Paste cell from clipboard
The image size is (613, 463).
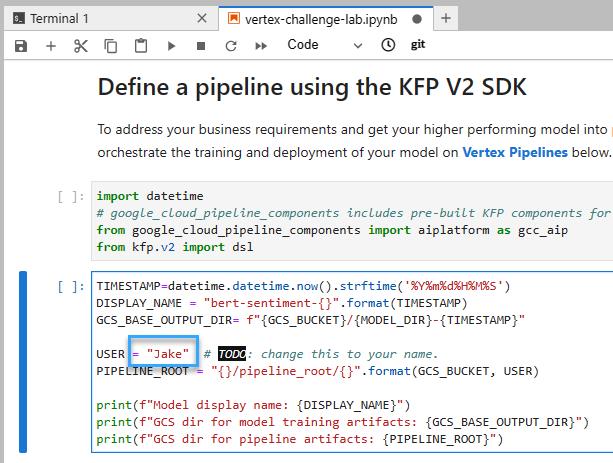pyautogui.click(x=141, y=46)
